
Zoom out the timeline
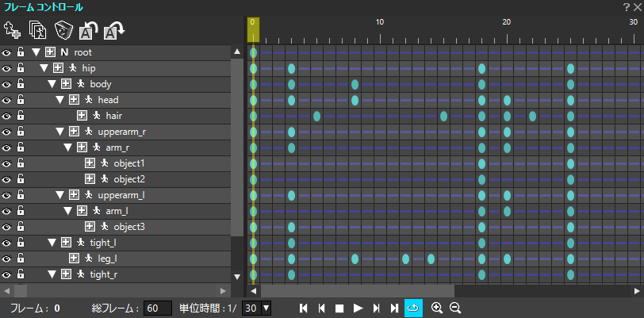pyautogui.click(x=455, y=308)
